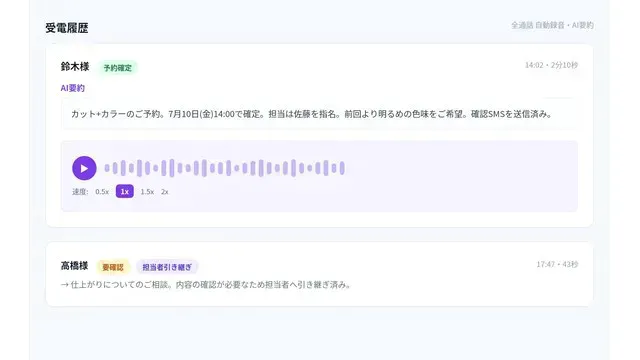
Task: Click the 全通話 自動録音・AI要約 note
Action: 552,25
